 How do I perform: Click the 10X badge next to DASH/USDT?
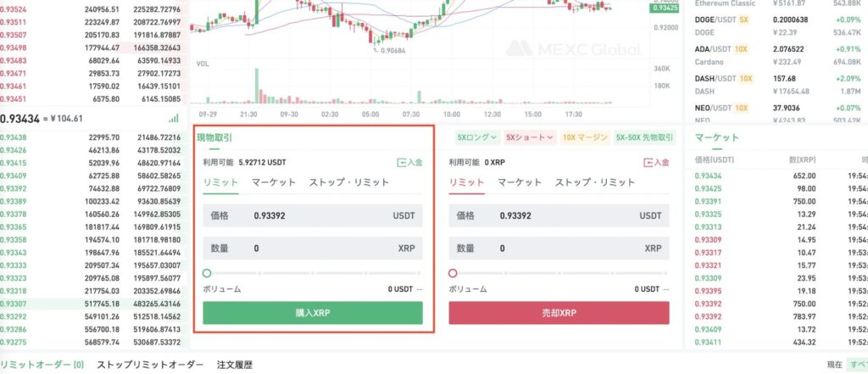pos(745,79)
